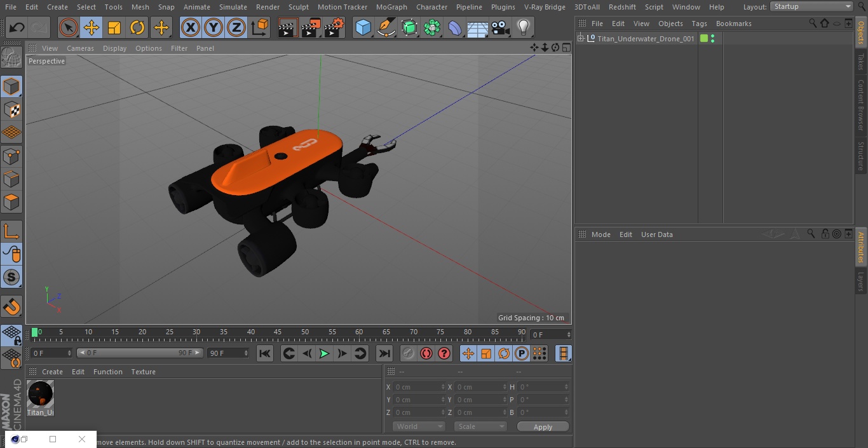This screenshot has width=868, height=448.
Task: Activate the Scale tool
Action: 114,28
